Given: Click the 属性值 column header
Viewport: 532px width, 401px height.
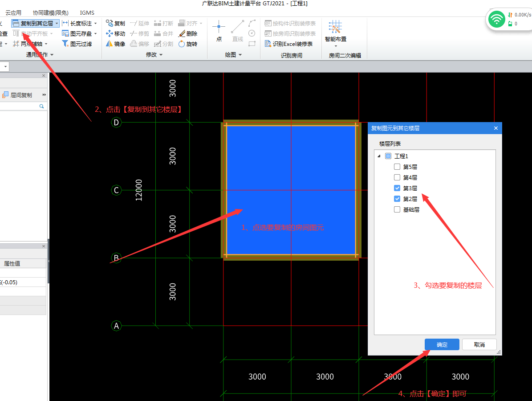Looking at the screenshot, I should tap(23, 263).
